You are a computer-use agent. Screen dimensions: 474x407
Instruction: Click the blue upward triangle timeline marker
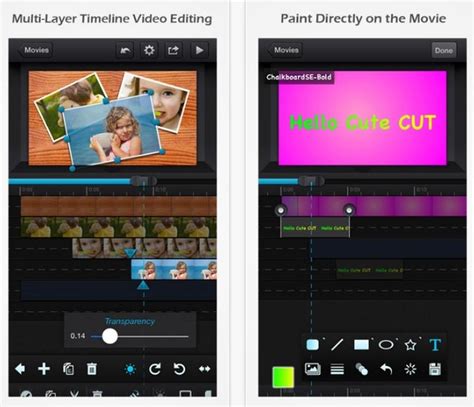143,285
